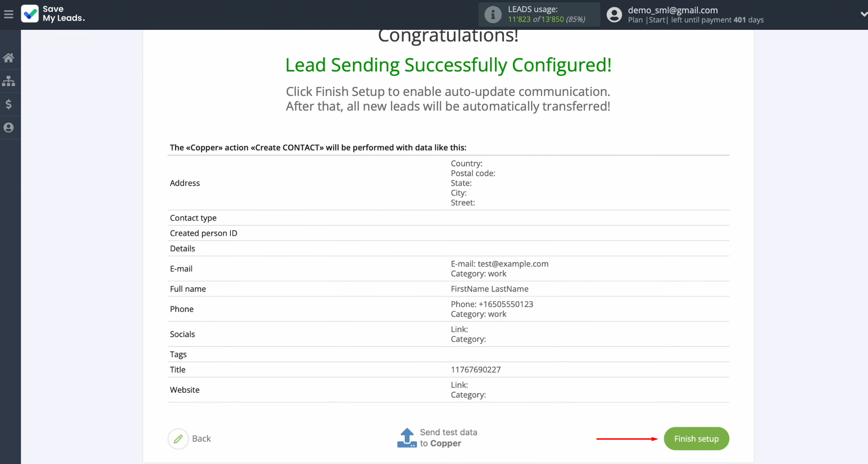Select the Tags row label
The height and width of the screenshot is (464, 868).
pos(178,354)
